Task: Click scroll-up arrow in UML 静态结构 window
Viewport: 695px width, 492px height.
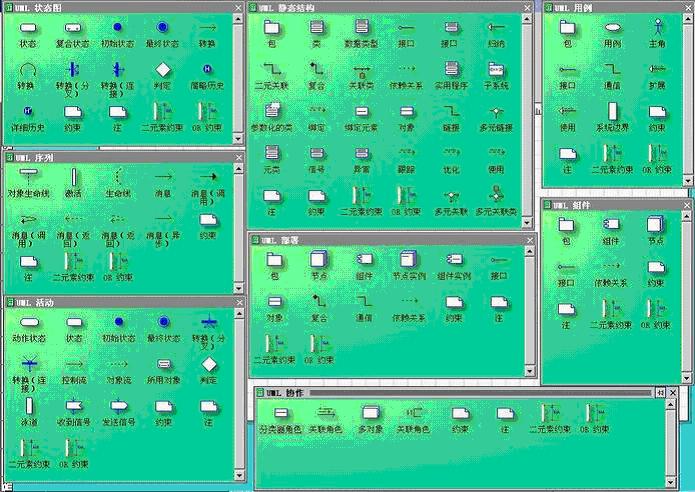Action: [527, 19]
